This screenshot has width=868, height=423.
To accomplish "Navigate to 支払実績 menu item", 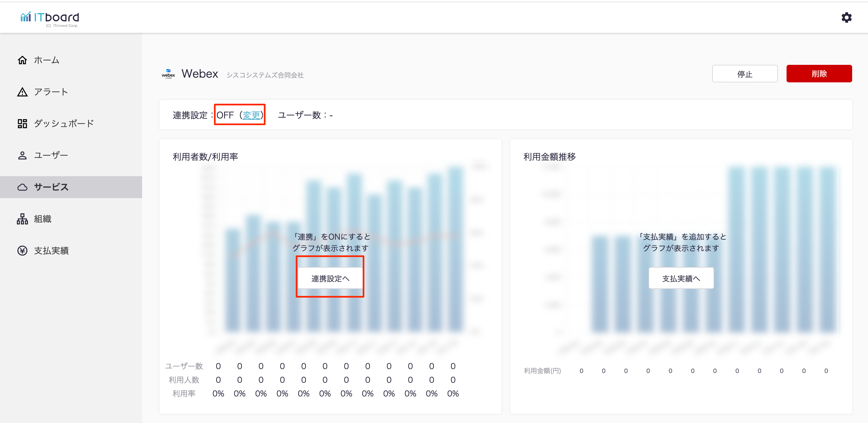I will click(51, 251).
